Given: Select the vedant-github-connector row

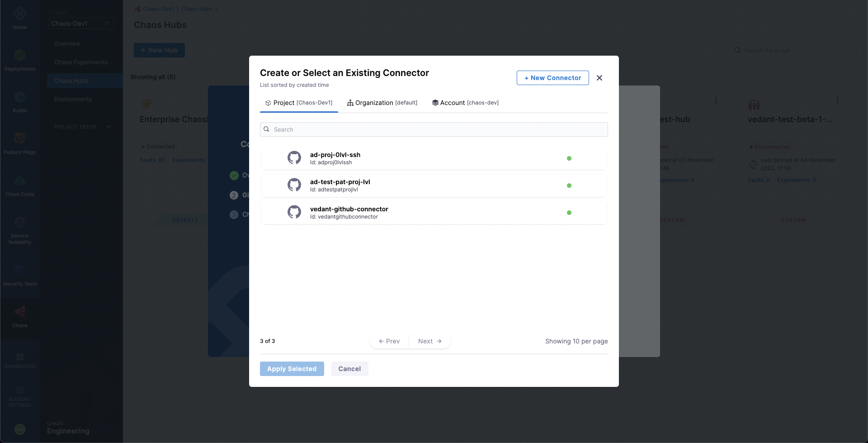Looking at the screenshot, I should 434,213.
